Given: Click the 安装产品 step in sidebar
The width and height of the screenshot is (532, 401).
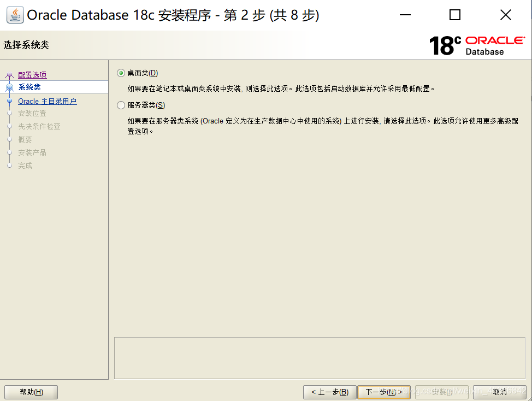Looking at the screenshot, I should point(33,152).
